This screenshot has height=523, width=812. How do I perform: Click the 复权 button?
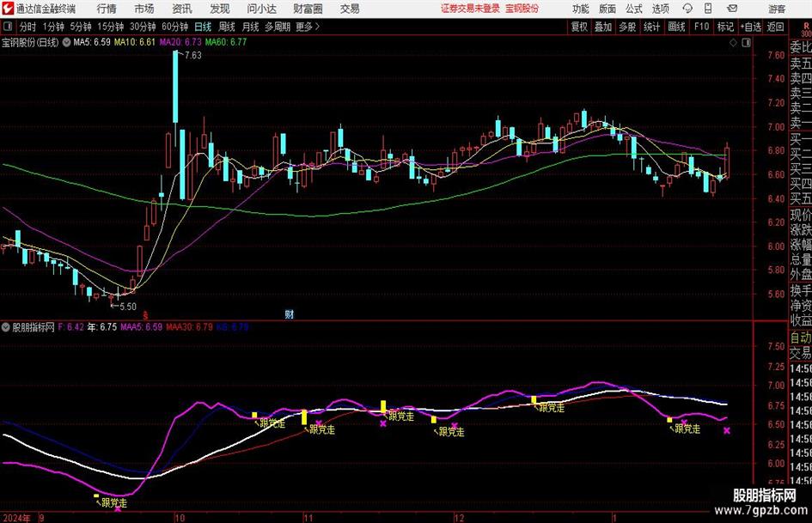[x=579, y=27]
